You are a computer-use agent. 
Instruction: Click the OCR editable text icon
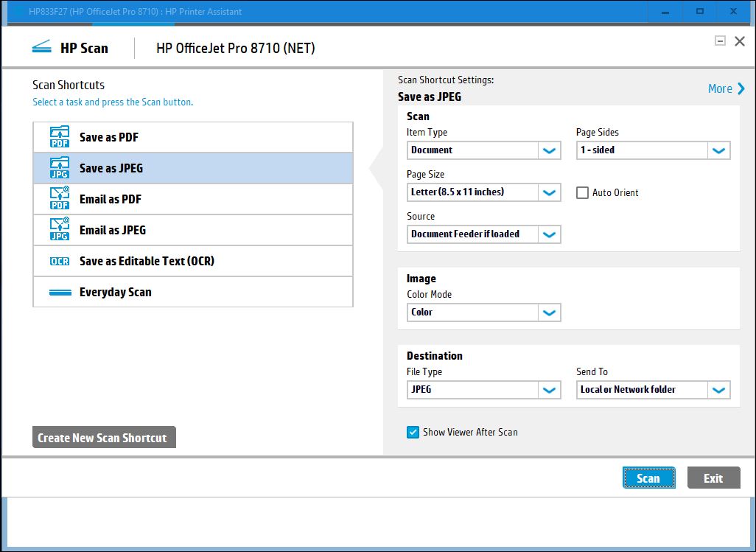(x=59, y=262)
